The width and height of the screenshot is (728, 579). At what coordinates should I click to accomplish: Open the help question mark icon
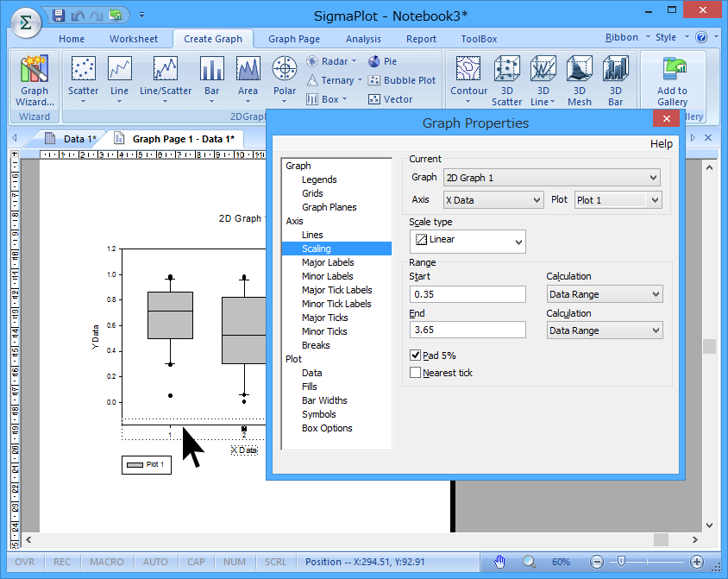click(701, 37)
